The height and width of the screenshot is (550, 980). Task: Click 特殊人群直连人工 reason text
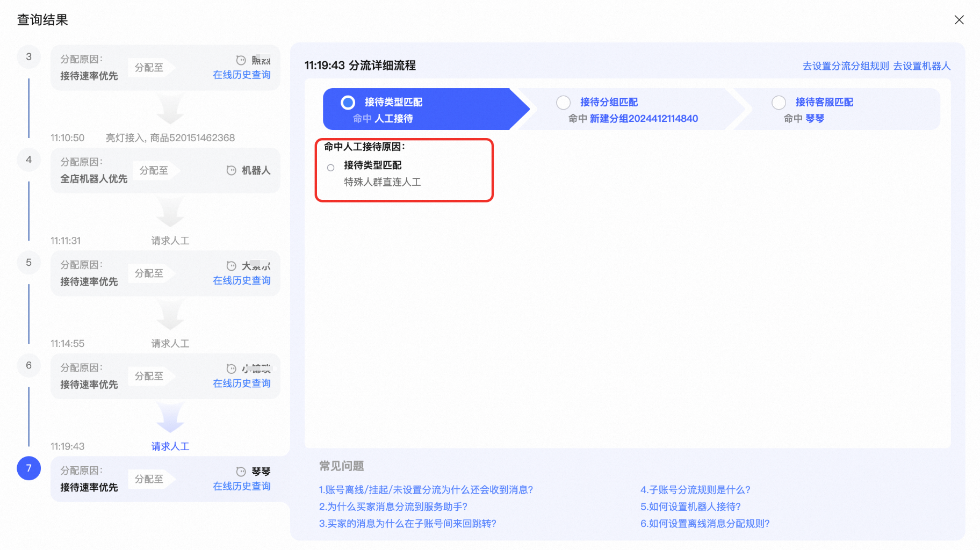(x=383, y=182)
